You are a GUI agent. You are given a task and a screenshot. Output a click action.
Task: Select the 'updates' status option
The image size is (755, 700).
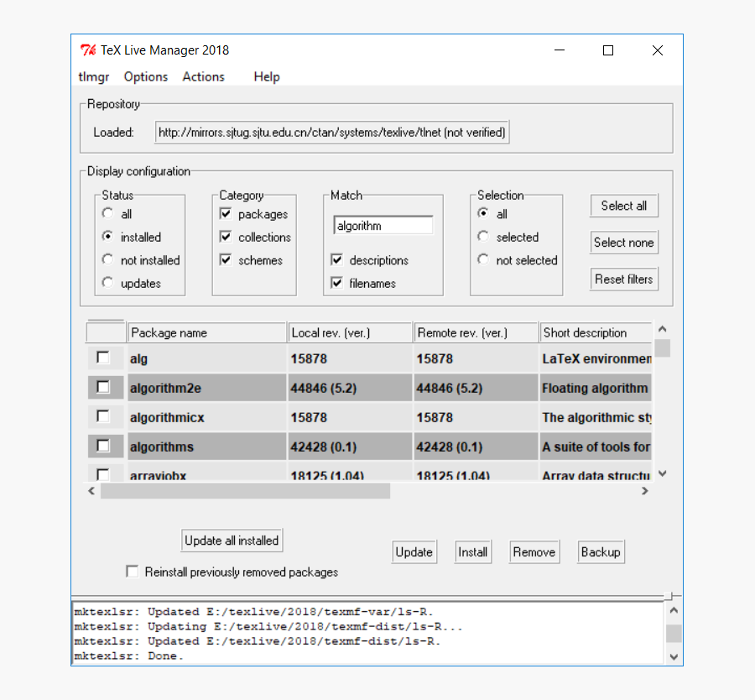coord(108,283)
